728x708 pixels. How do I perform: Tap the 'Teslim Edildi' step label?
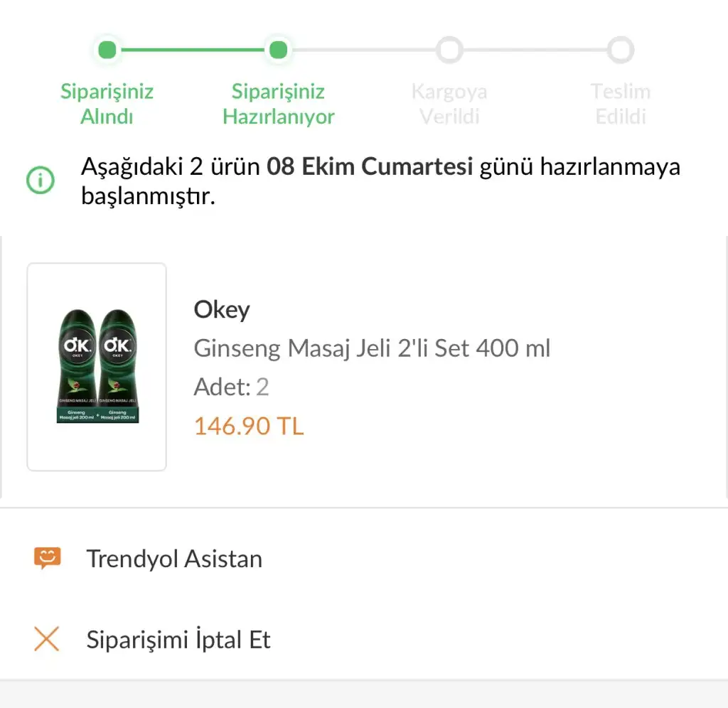(621, 104)
